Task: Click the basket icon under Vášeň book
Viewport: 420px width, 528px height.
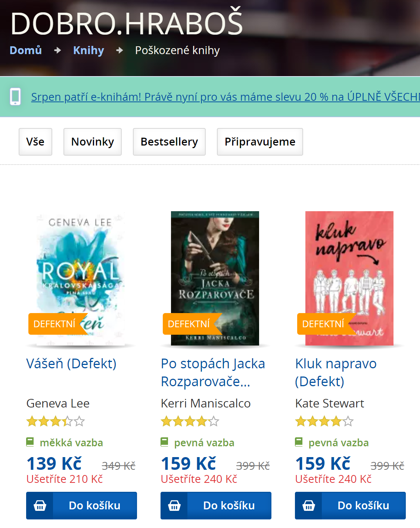Action: (x=40, y=506)
